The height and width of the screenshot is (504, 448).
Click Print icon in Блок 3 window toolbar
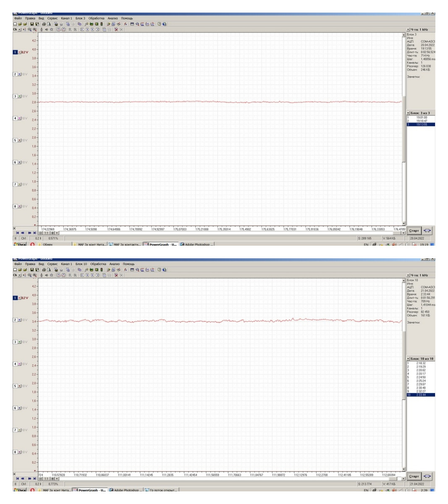[x=44, y=24]
